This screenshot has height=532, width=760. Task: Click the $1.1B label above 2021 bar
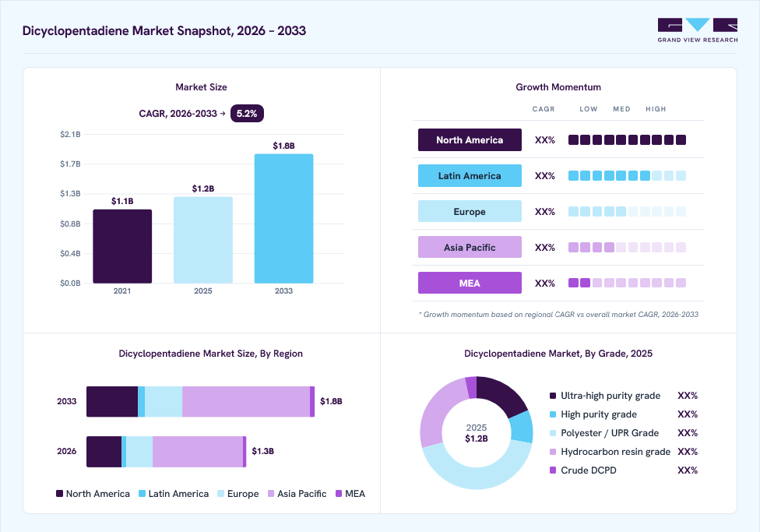122,201
